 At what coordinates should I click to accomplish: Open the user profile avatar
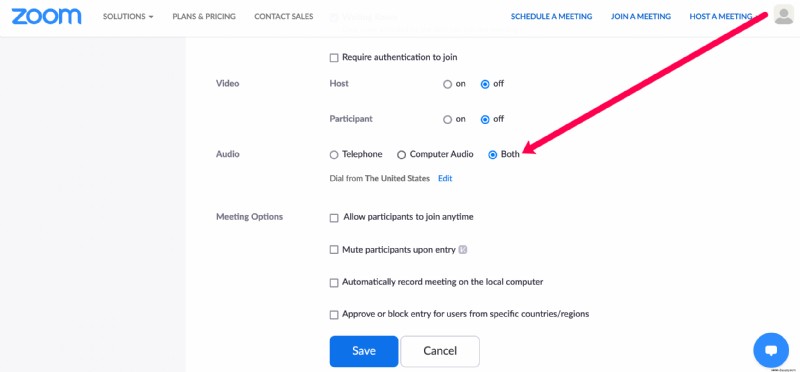click(x=783, y=14)
